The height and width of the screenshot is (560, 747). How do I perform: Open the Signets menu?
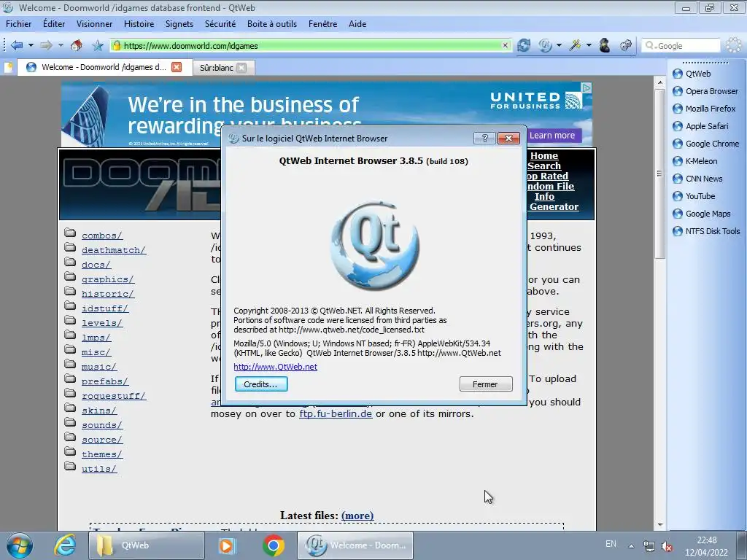point(179,24)
